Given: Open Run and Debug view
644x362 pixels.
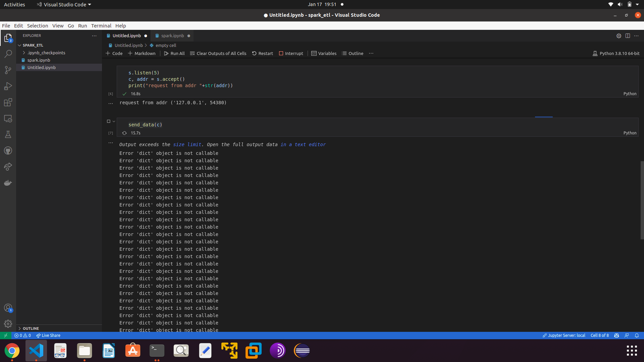Looking at the screenshot, I should point(8,86).
